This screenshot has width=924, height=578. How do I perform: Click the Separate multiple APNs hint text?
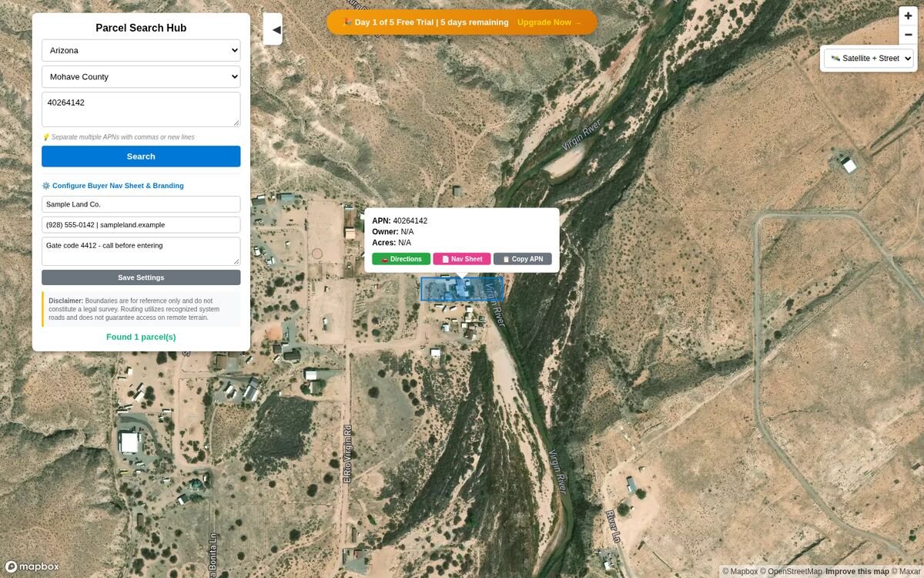[x=118, y=137]
